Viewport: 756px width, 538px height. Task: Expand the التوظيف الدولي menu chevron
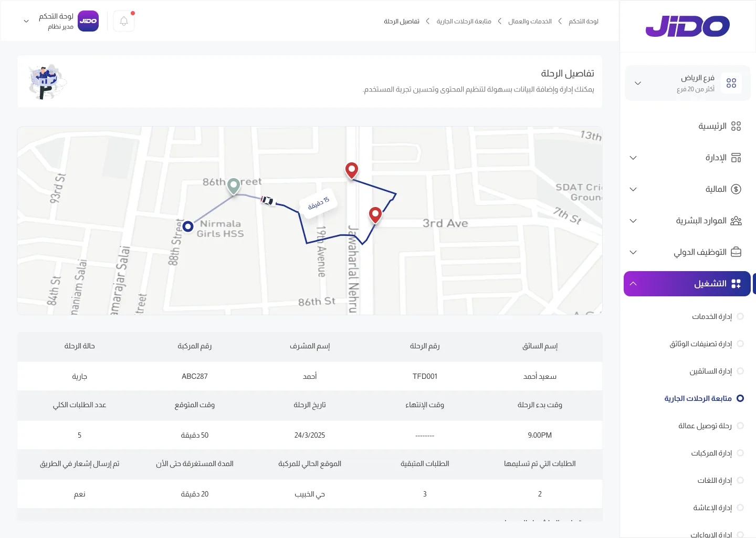pyautogui.click(x=633, y=252)
